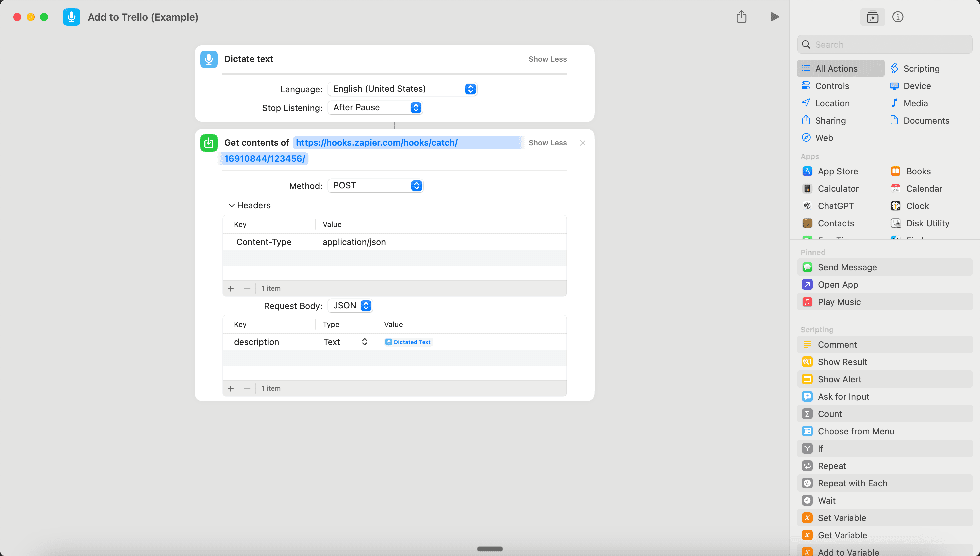This screenshot has height=556, width=980.
Task: Change the description row Type stepper
Action: (364, 342)
